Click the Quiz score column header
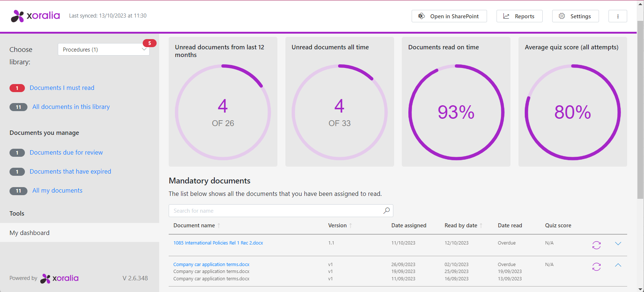The width and height of the screenshot is (644, 292). click(558, 225)
